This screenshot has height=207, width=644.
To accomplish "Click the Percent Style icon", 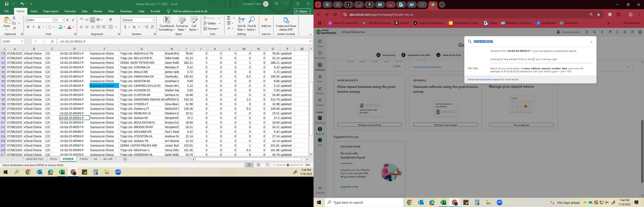I will pos(134,27).
